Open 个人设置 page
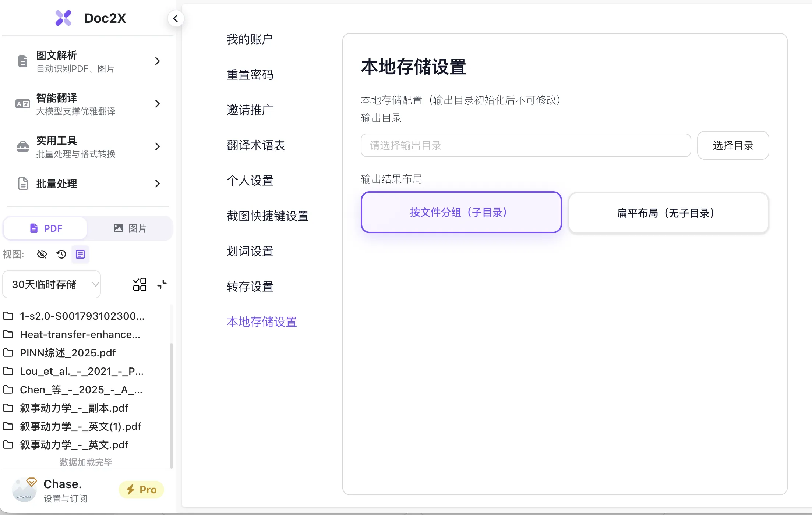Screen dimensions: 812x515 point(250,181)
